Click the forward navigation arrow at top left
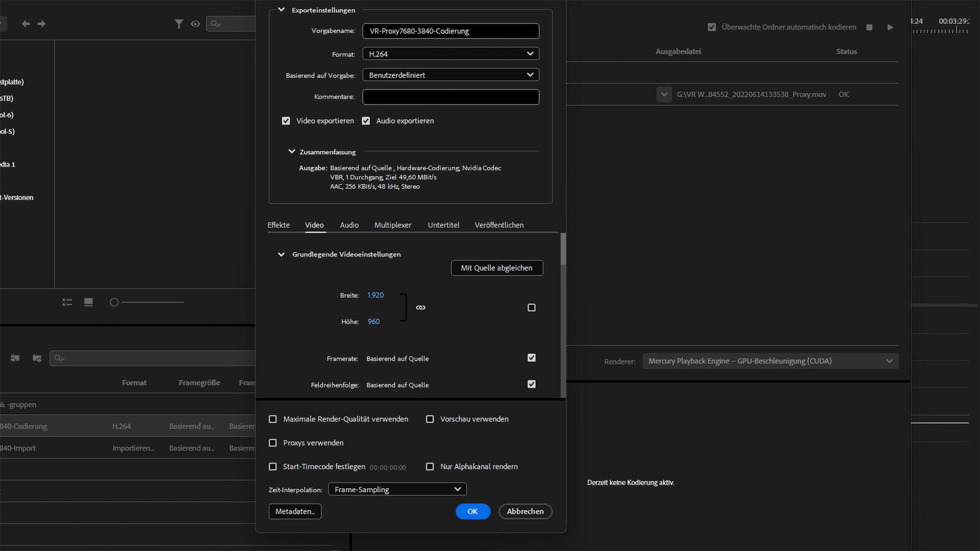Viewport: 980px width, 551px height. pos(42,24)
